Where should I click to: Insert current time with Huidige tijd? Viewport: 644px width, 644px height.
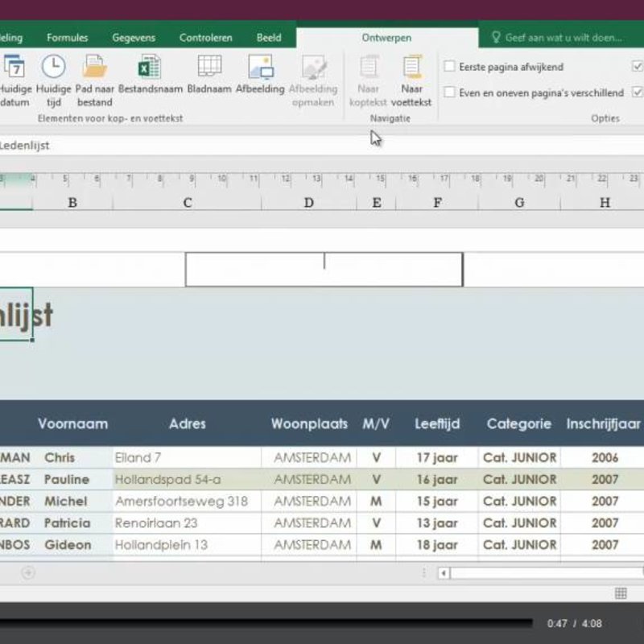pos(53,80)
